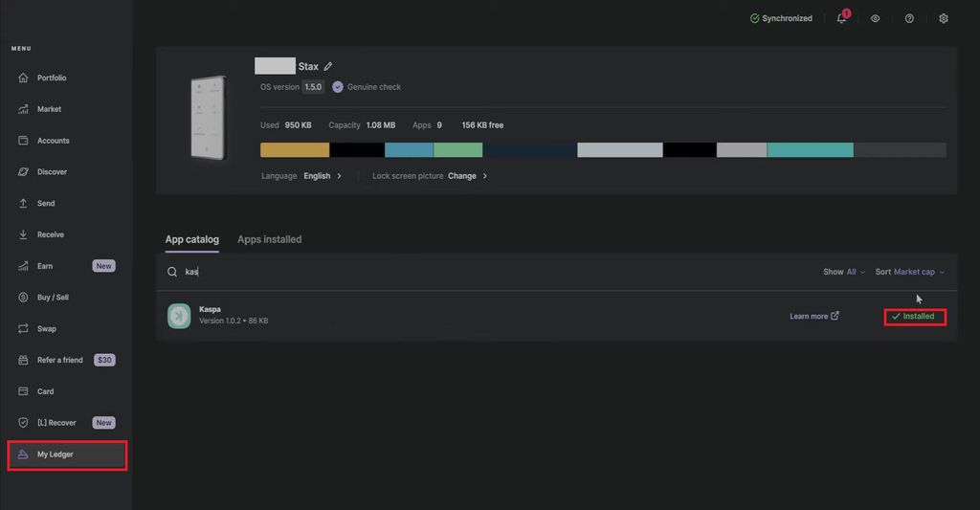Image resolution: width=980 pixels, height=510 pixels.
Task: Change device language from English
Action: click(x=323, y=176)
